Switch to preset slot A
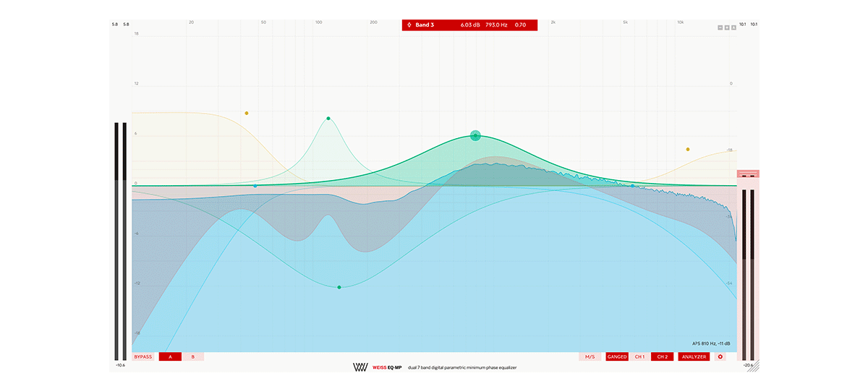Image resolution: width=868 pixels, height=376 pixels. pyautogui.click(x=170, y=356)
